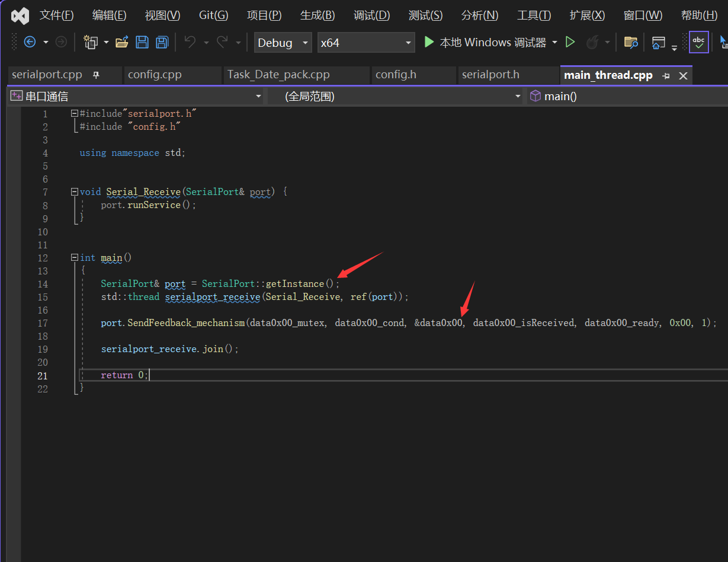The height and width of the screenshot is (562, 728).
Task: Switch to the serialport.h tab
Action: 490,75
